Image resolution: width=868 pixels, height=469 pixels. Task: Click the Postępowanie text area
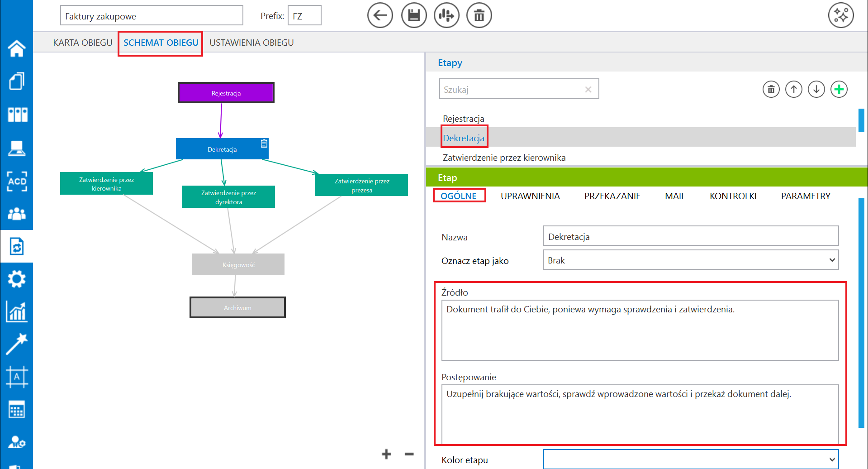pos(640,414)
